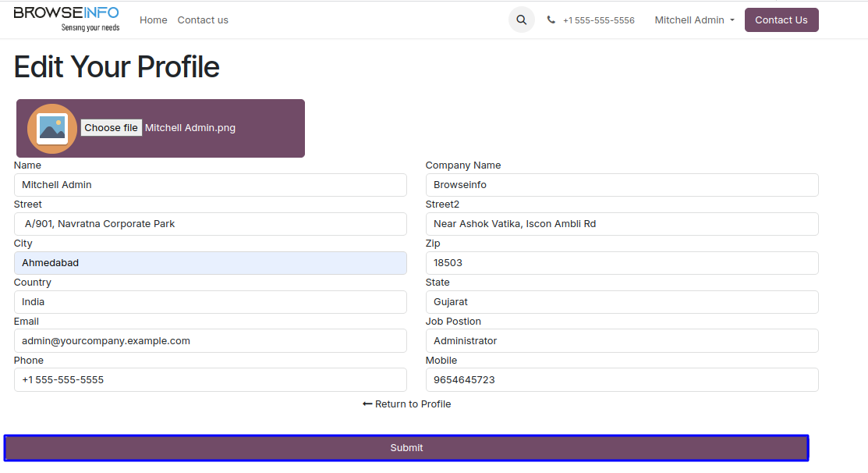This screenshot has width=868, height=473.
Task: Click the BrowseInfo logo
Action: coord(66,19)
